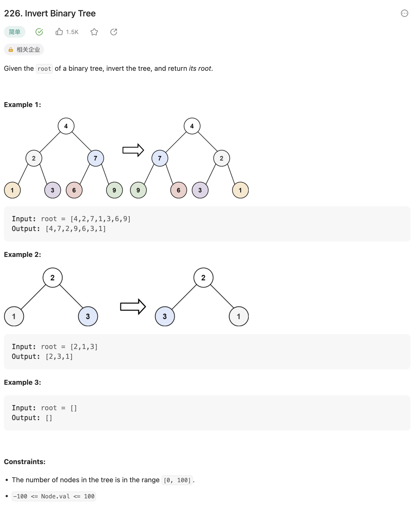Click the green node 9 in the inverted tree

(138, 190)
